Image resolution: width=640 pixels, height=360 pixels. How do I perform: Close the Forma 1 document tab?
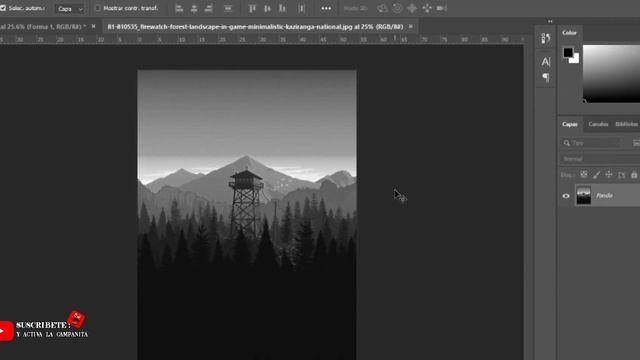pyautogui.click(x=93, y=26)
